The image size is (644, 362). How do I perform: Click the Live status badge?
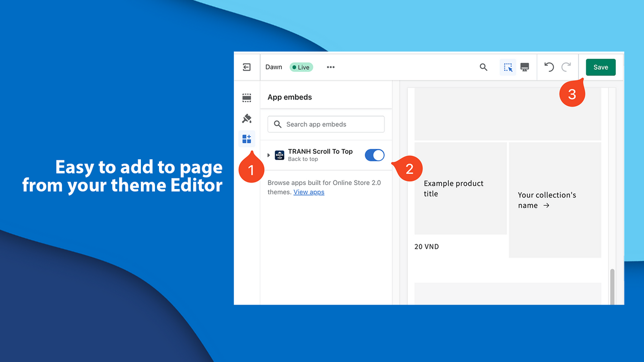click(x=301, y=67)
